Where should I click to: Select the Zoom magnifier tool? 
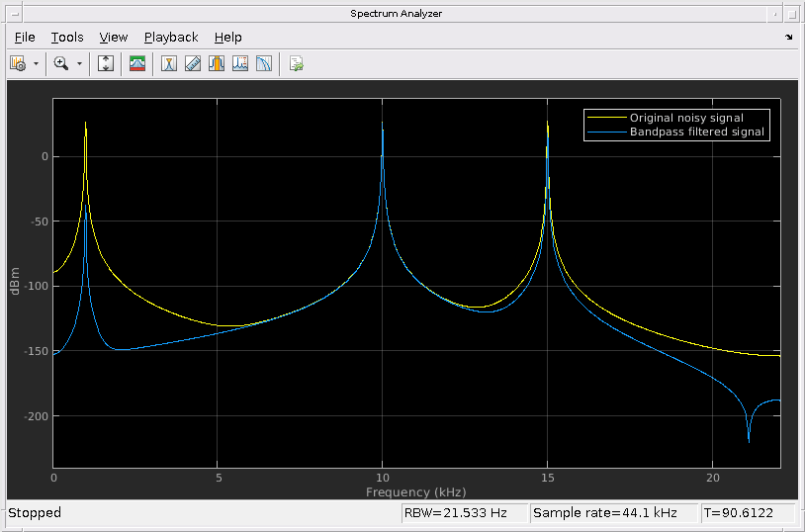click(61, 64)
